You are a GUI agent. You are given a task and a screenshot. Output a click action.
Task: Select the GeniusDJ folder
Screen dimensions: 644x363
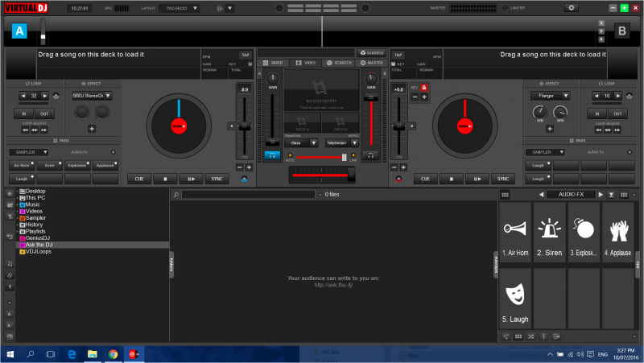click(x=35, y=237)
